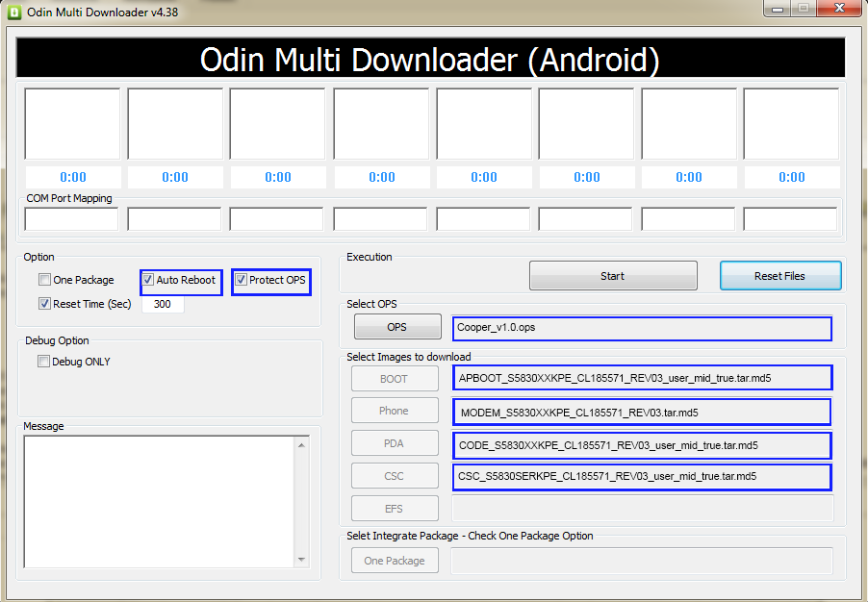Click the CSC image button
The height and width of the screenshot is (602, 868).
click(x=395, y=475)
